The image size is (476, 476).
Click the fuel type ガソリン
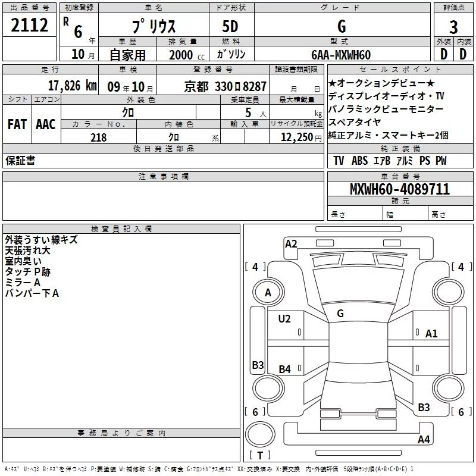(231, 54)
